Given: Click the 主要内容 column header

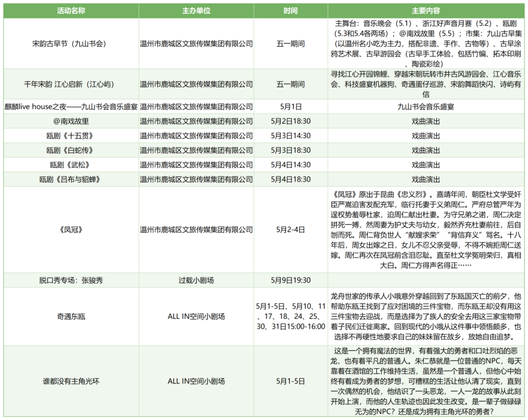Looking at the screenshot, I should pyautogui.click(x=425, y=11).
